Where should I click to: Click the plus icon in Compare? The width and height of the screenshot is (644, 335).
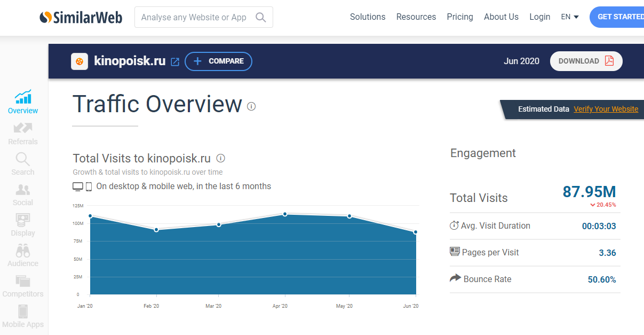tap(197, 61)
